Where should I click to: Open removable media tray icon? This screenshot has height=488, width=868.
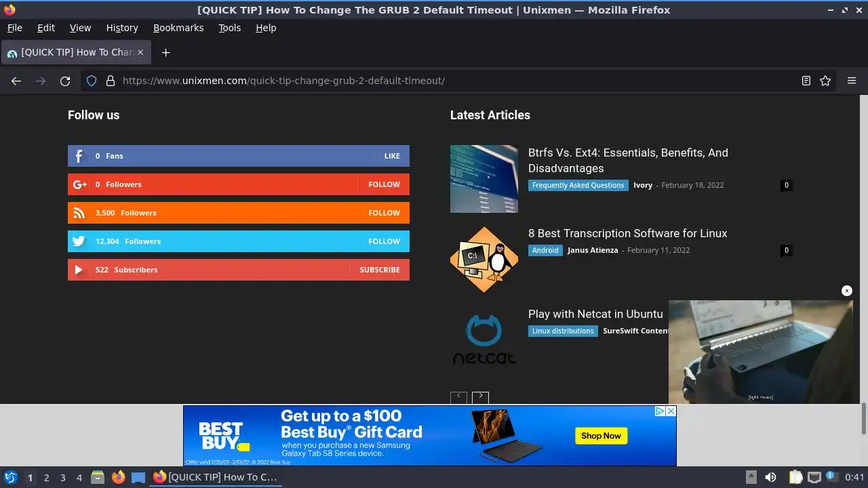point(751,477)
